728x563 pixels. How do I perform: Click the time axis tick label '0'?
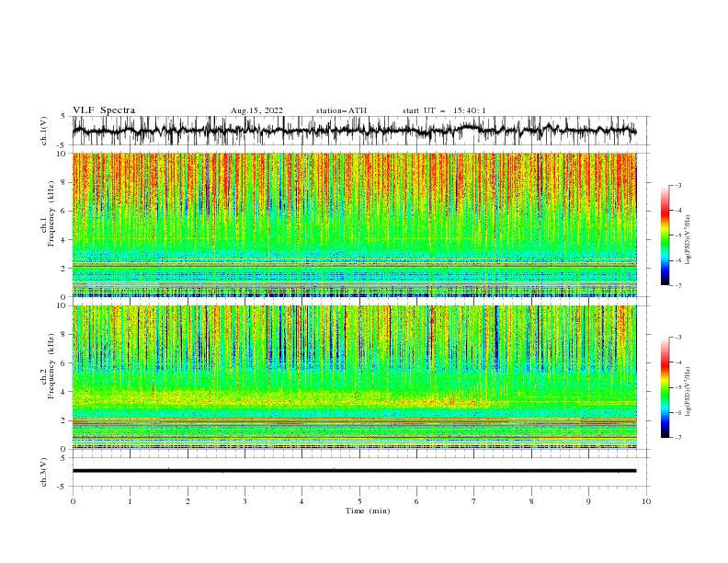[x=73, y=501]
